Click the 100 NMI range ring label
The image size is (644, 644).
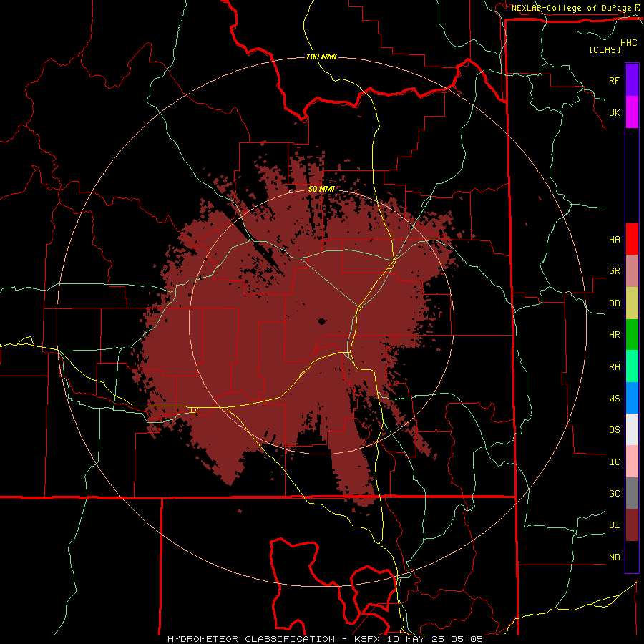321,57
